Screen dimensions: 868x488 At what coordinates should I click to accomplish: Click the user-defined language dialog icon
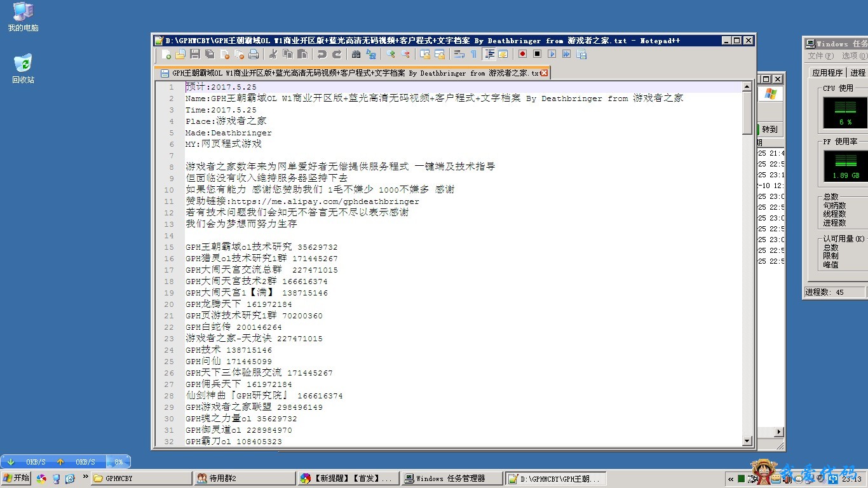(x=503, y=55)
